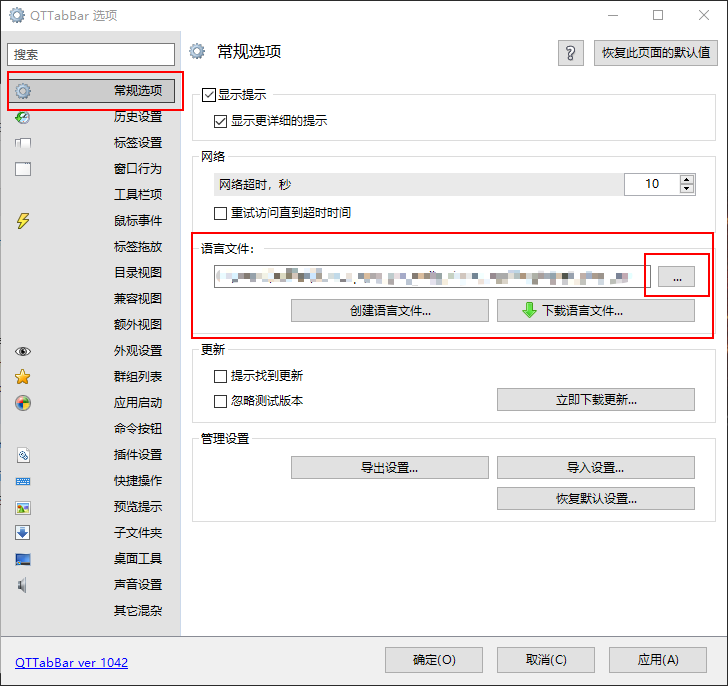Click the network timeout value field
Viewport: 728px width, 686px height.
coord(652,184)
